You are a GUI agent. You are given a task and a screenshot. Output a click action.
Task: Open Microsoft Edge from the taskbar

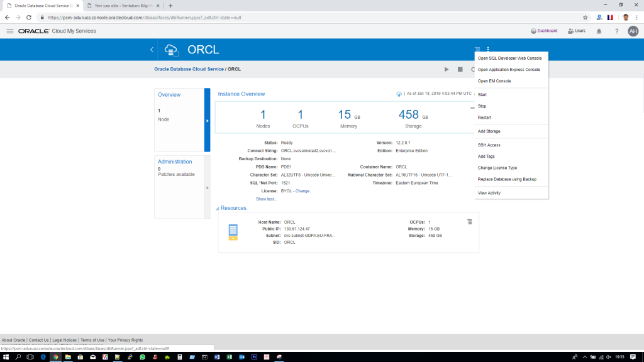43,357
